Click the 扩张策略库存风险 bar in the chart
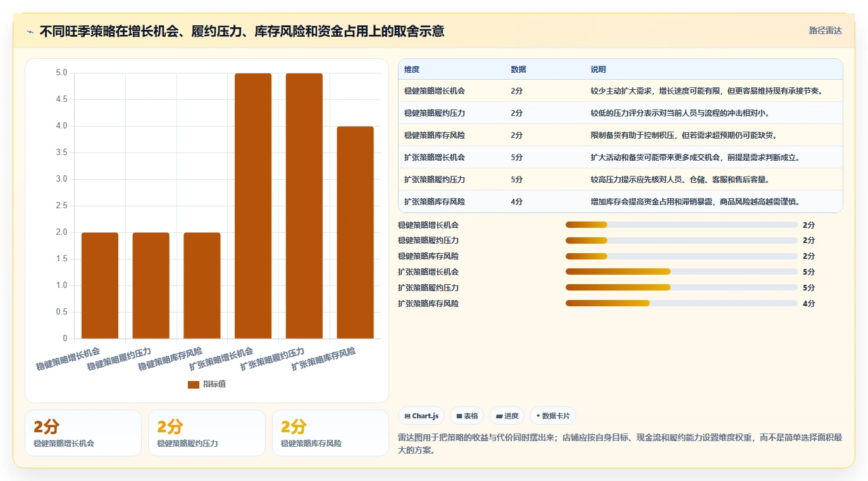Viewport: 868px width, 481px height. 355,232
